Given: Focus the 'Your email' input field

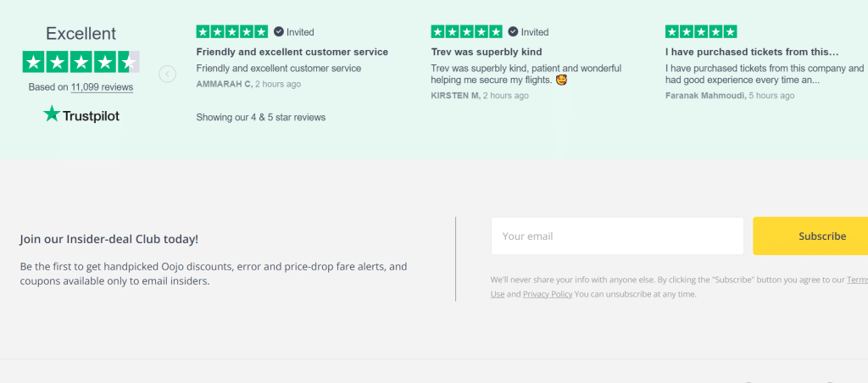Looking at the screenshot, I should 617,236.
